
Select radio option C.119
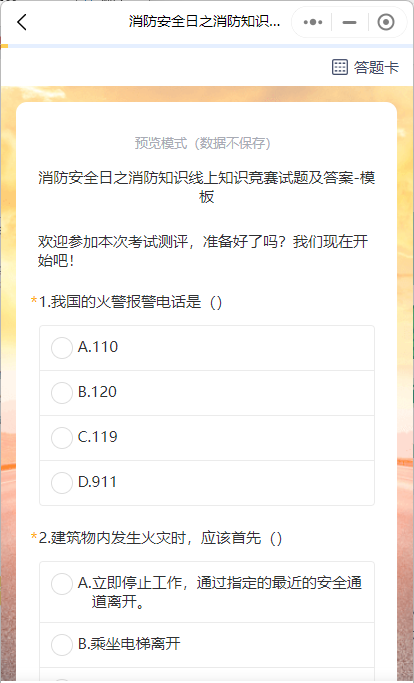pos(62,438)
